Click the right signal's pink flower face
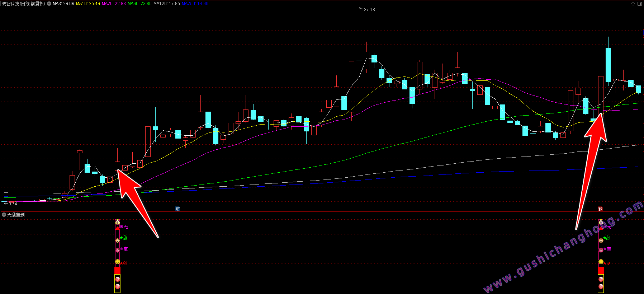 pyautogui.click(x=601, y=250)
